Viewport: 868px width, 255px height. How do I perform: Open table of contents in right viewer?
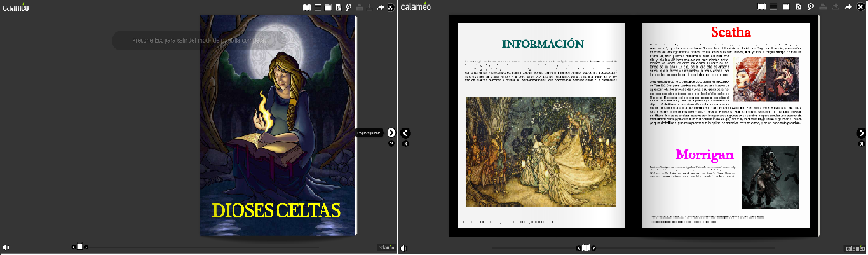[x=773, y=7]
